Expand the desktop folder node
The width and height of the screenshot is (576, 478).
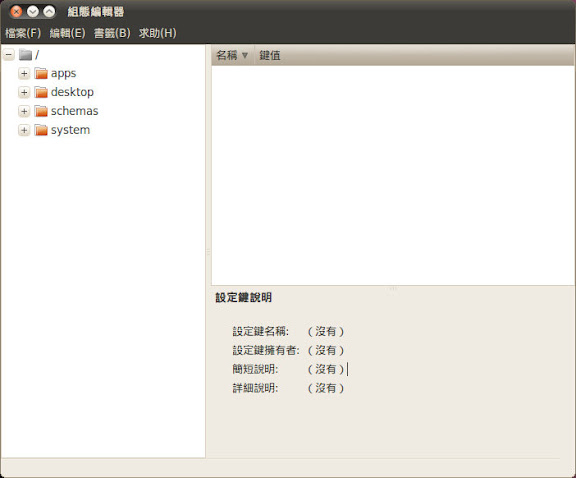24,92
